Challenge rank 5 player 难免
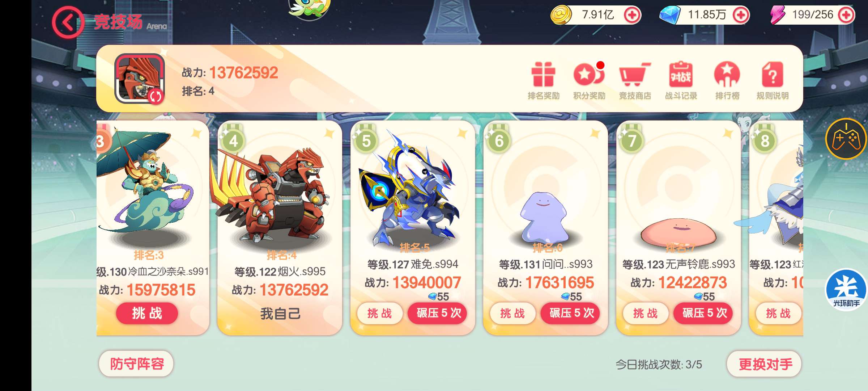The height and width of the screenshot is (391, 868). point(379,313)
